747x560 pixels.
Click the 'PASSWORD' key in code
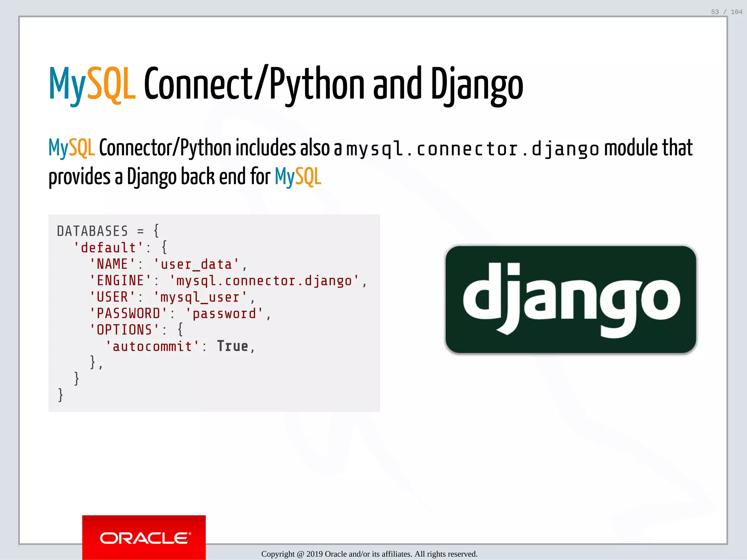pos(128,314)
